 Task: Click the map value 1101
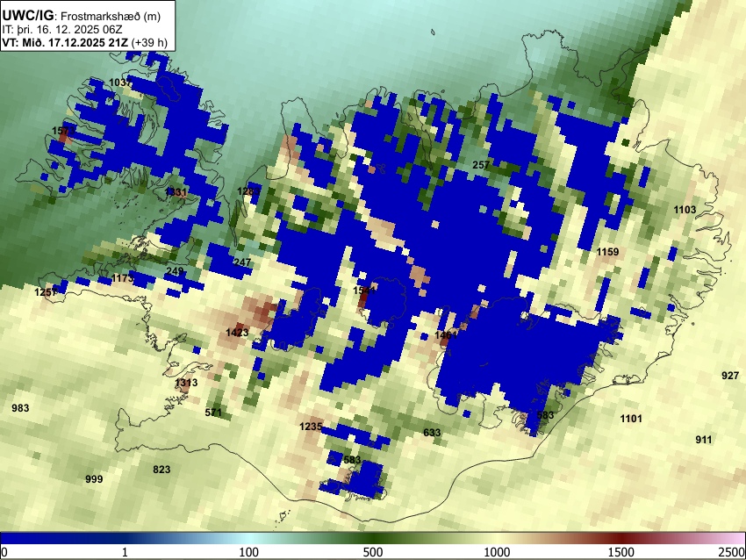631,419
